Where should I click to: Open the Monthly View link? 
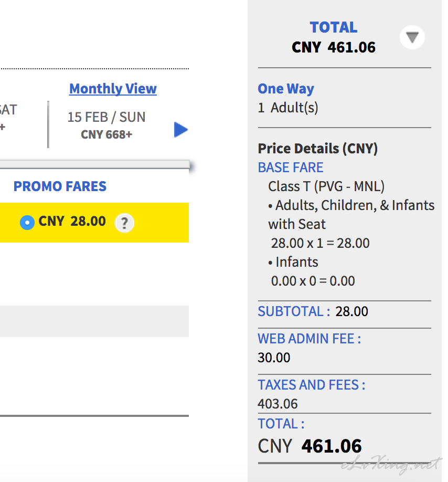(x=113, y=89)
